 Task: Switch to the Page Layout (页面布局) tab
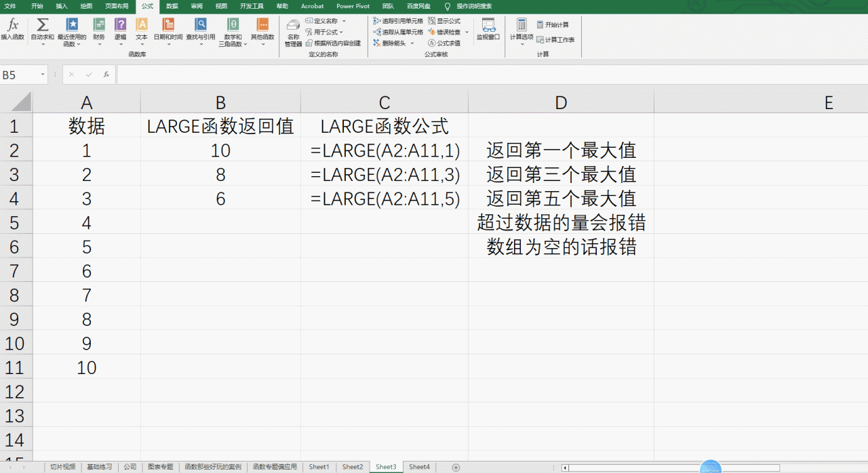coord(117,6)
